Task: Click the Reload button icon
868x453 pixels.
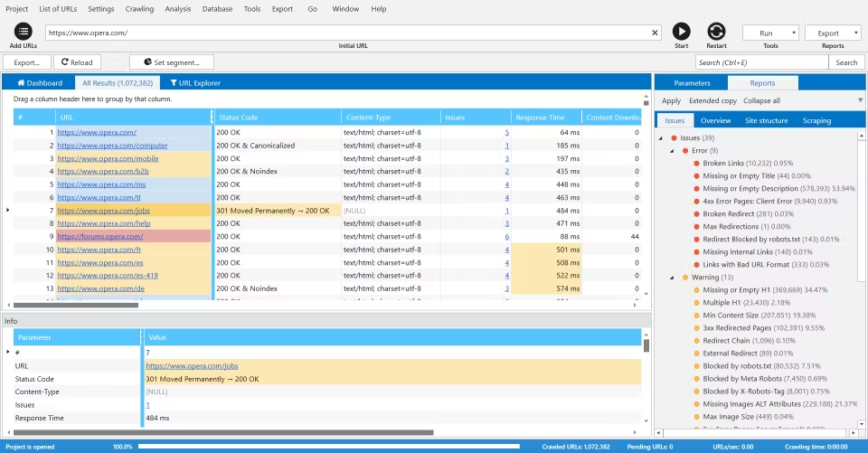Action: (x=64, y=62)
